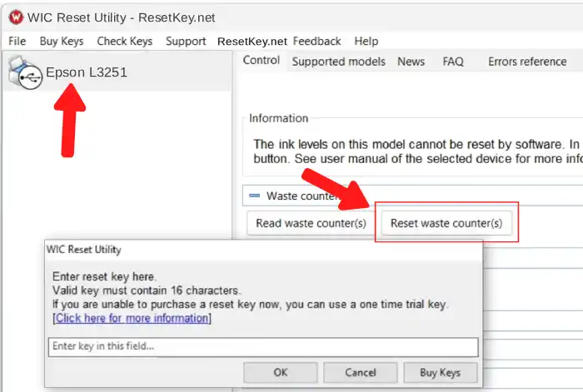Image resolution: width=583 pixels, height=392 pixels.
Task: Select Epson L3251 in the device list
Action: click(117, 72)
